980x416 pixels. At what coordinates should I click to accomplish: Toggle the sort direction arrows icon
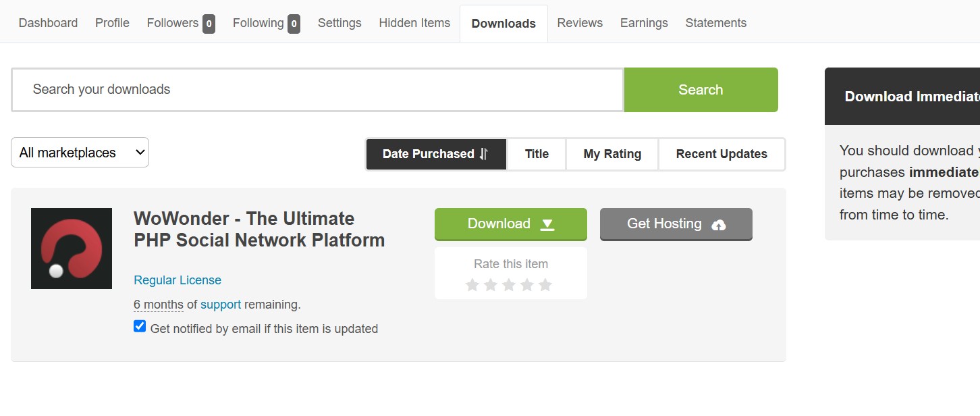(483, 154)
